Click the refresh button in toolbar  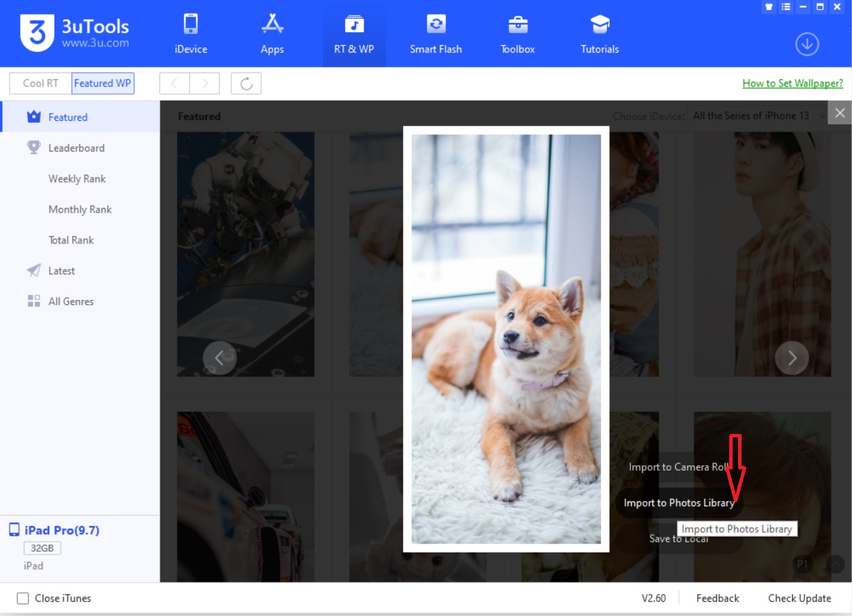click(246, 84)
